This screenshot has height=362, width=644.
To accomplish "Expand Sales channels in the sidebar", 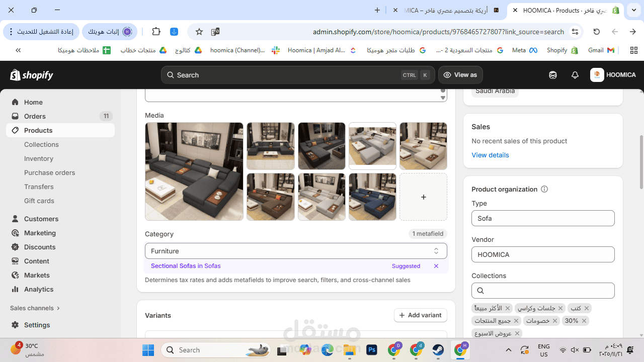I will click(x=35, y=308).
